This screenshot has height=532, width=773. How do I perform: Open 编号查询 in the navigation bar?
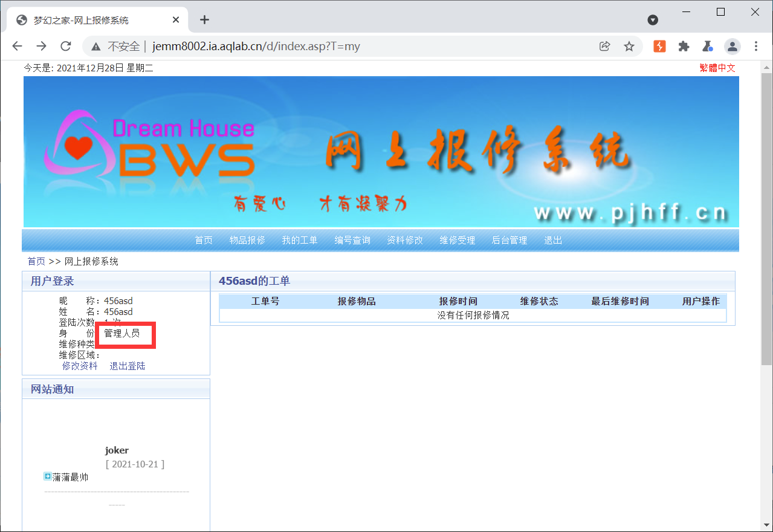pyautogui.click(x=352, y=240)
